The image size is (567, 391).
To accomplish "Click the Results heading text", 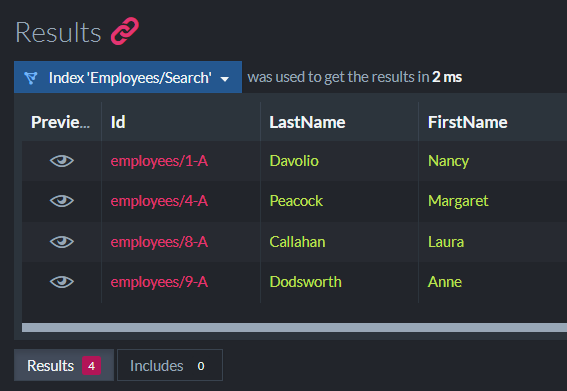I will [x=58, y=33].
